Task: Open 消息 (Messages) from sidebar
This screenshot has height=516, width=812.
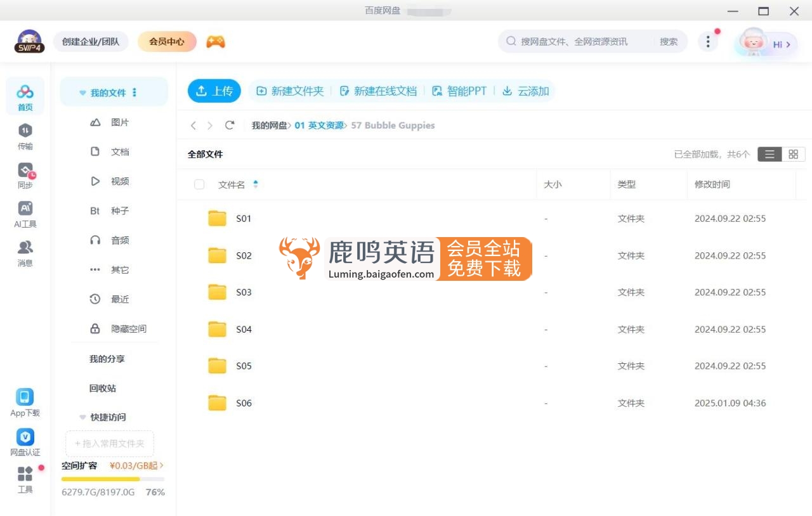Action: pyautogui.click(x=25, y=252)
